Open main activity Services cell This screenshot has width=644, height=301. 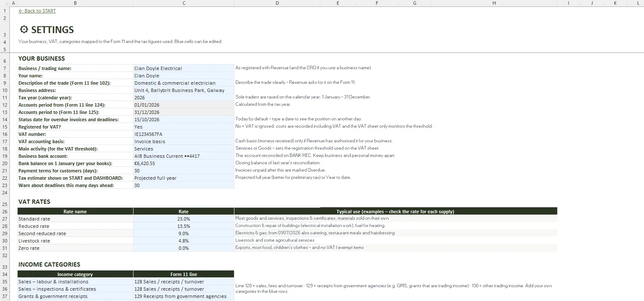pos(184,149)
